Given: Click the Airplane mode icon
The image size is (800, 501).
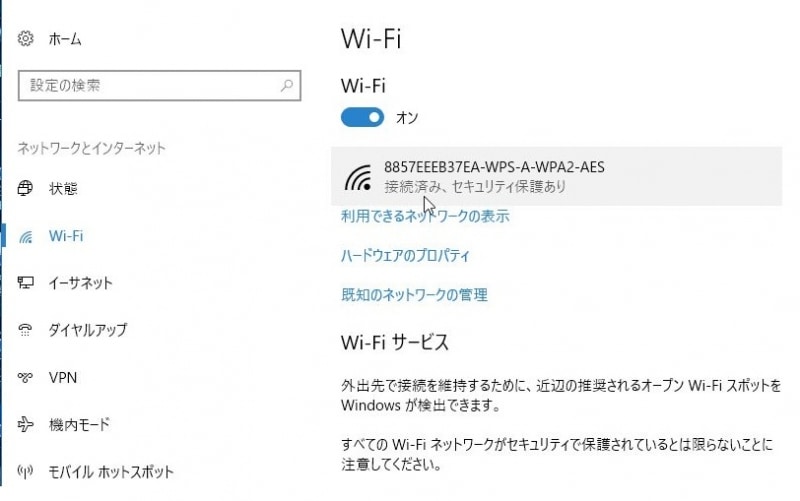Looking at the screenshot, I should click(x=26, y=424).
